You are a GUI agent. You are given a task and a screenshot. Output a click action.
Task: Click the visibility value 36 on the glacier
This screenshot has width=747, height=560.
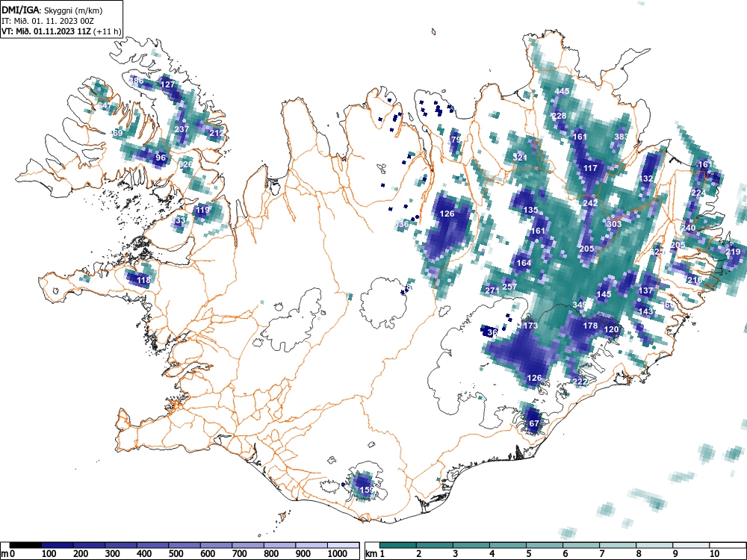tap(492, 332)
